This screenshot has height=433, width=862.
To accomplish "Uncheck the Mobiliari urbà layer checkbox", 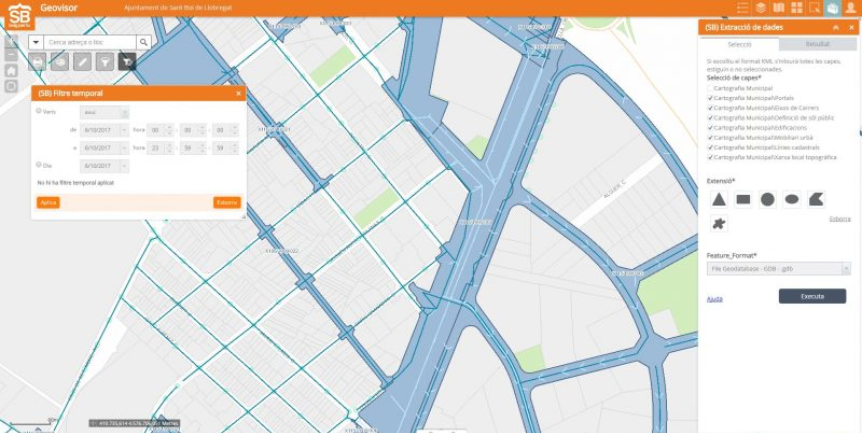I will point(710,138).
